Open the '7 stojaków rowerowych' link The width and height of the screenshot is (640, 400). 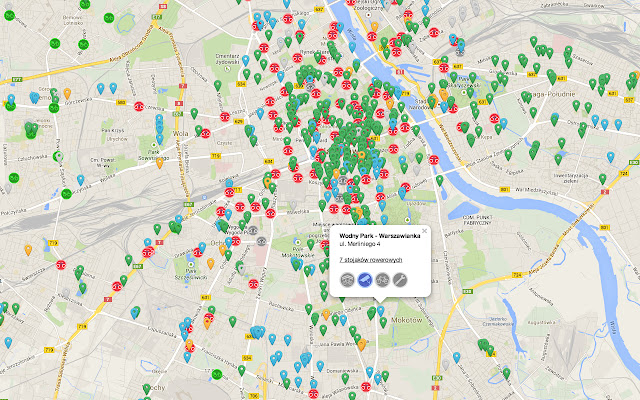pos(373,260)
